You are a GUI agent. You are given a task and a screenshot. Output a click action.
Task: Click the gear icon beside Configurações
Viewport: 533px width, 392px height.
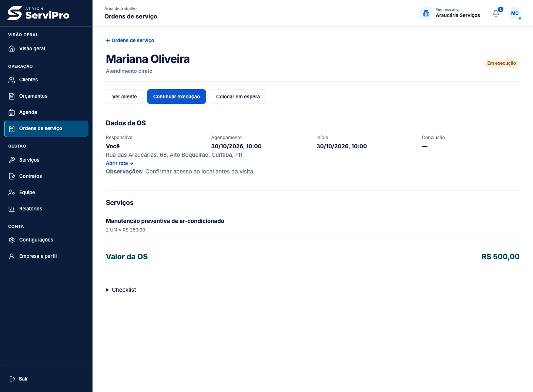coord(12,240)
